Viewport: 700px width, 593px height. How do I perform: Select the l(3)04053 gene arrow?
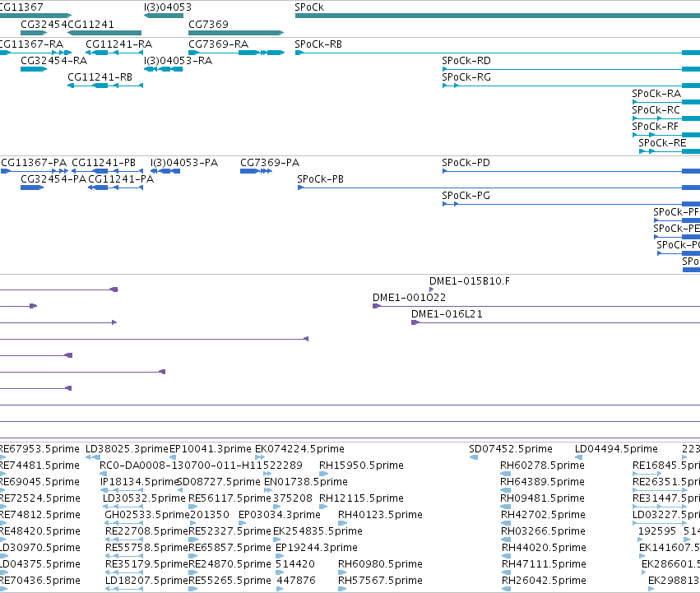click(164, 16)
